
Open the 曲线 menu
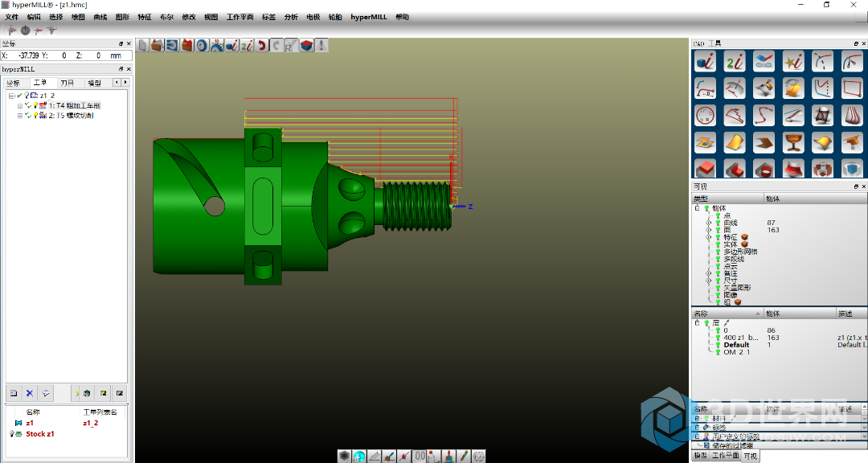(x=100, y=17)
